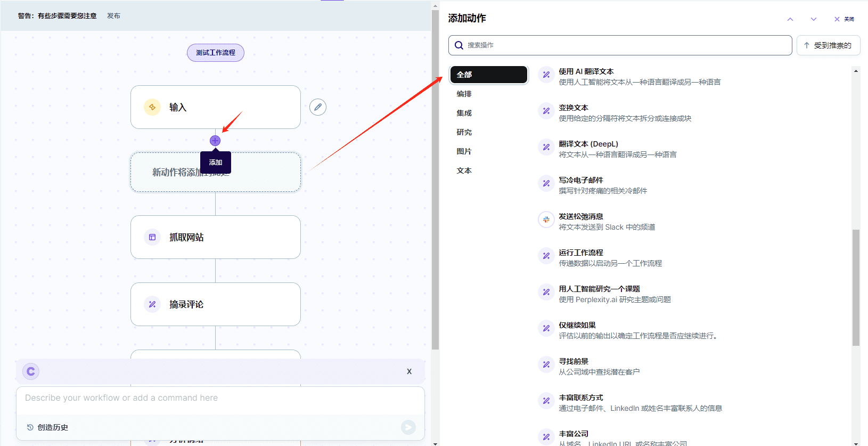
Task: Close the 添加动作 panel
Action: [x=844, y=19]
